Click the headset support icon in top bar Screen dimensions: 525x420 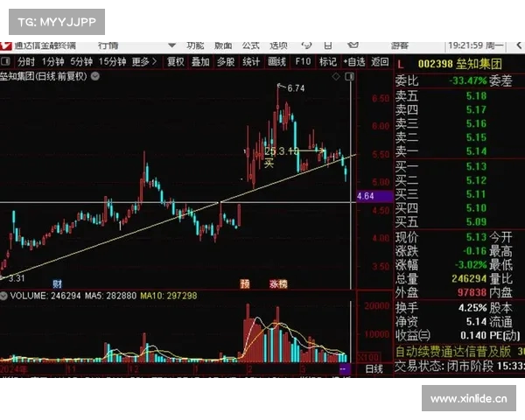pyautogui.click(x=306, y=45)
